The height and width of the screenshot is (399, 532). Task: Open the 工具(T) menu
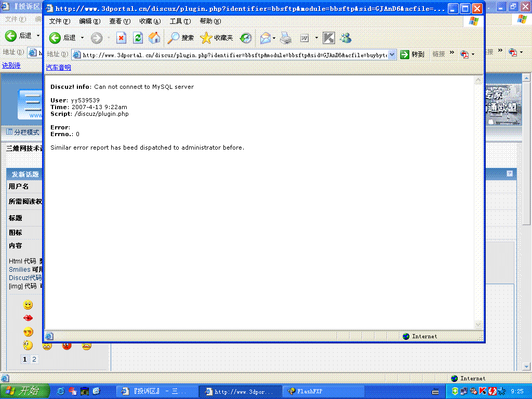tap(180, 21)
